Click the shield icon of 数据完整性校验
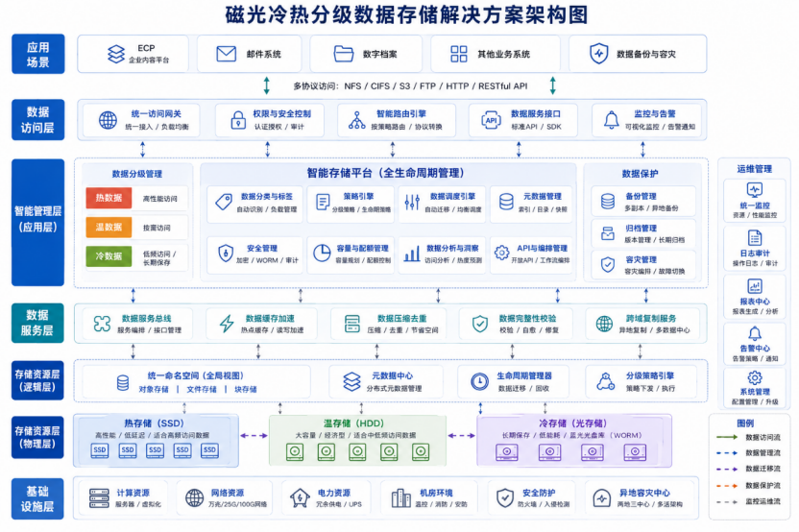The width and height of the screenshot is (799, 532). pyautogui.click(x=480, y=324)
